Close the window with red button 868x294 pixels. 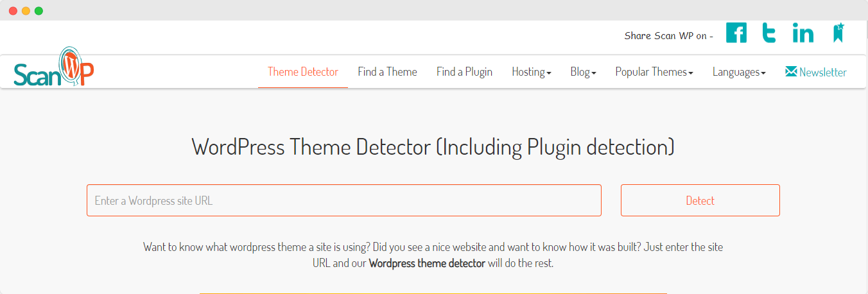pos(13,11)
